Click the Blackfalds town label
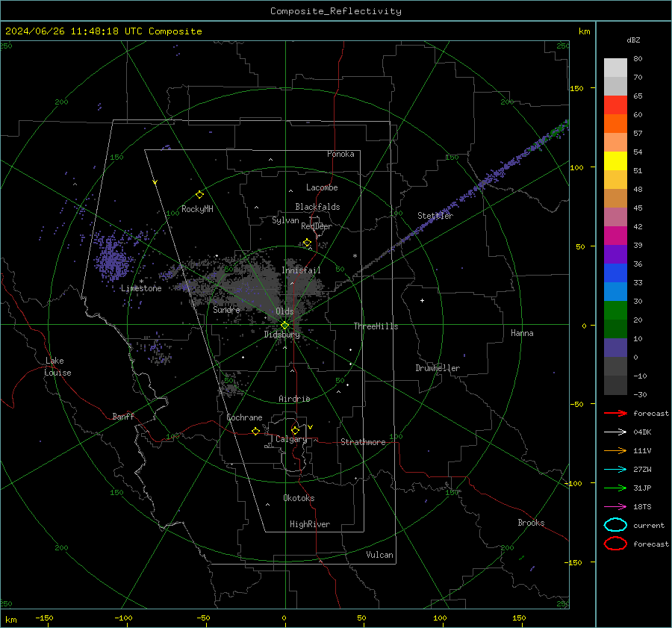 tap(317, 207)
